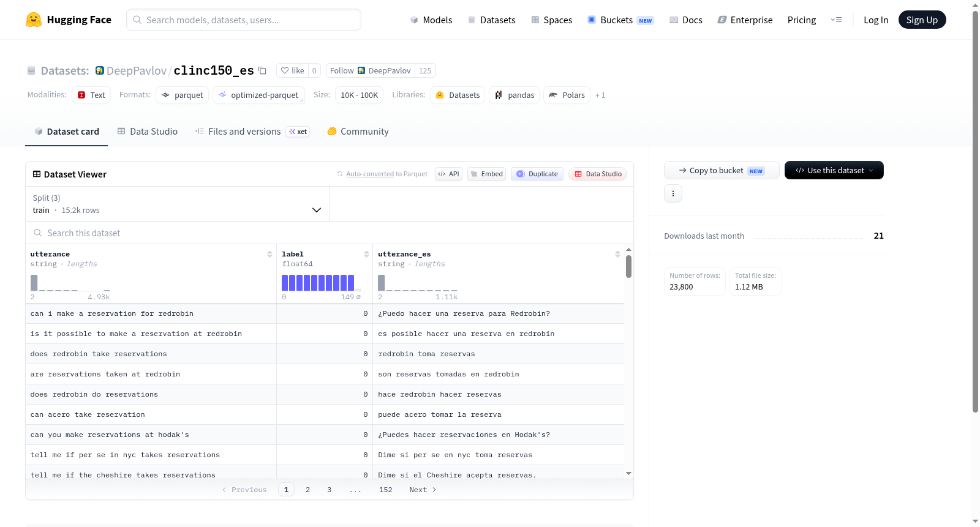Open the Pricing page
The image size is (980, 527).
(x=802, y=20)
